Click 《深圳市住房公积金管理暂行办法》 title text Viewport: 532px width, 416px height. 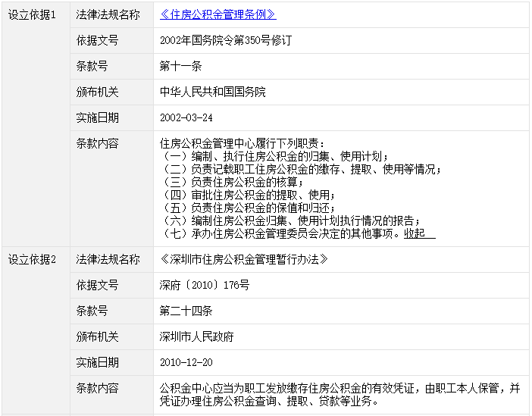click(244, 260)
